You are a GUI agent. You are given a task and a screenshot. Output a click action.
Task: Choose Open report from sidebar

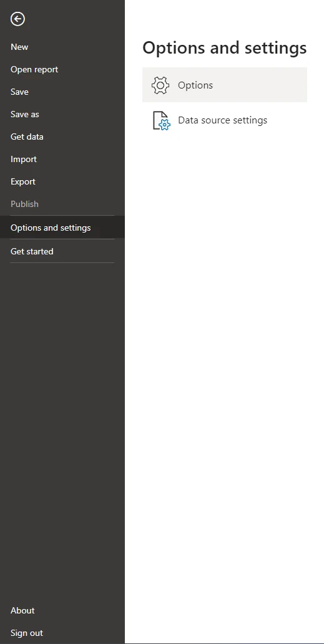pyautogui.click(x=34, y=69)
